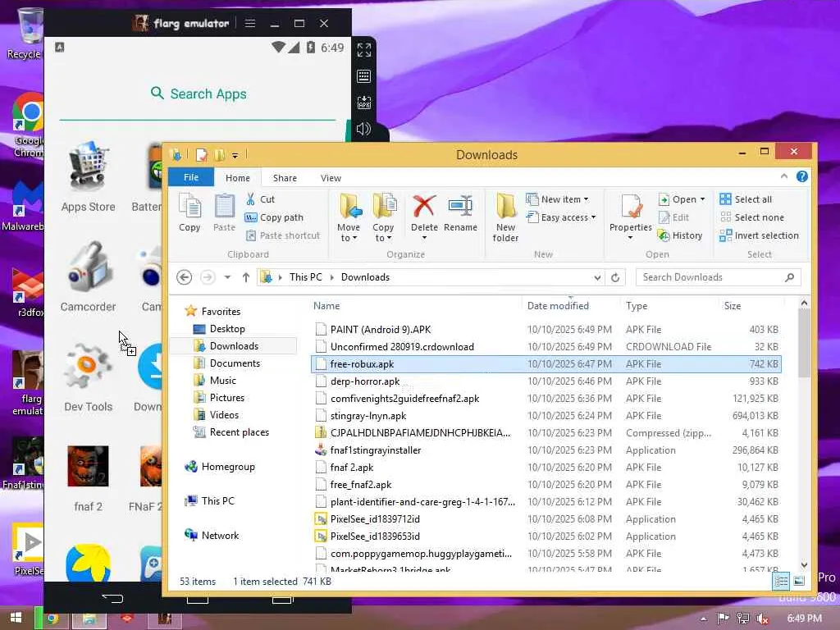
Task: Click Search Apps field in emulator
Action: coord(199,94)
